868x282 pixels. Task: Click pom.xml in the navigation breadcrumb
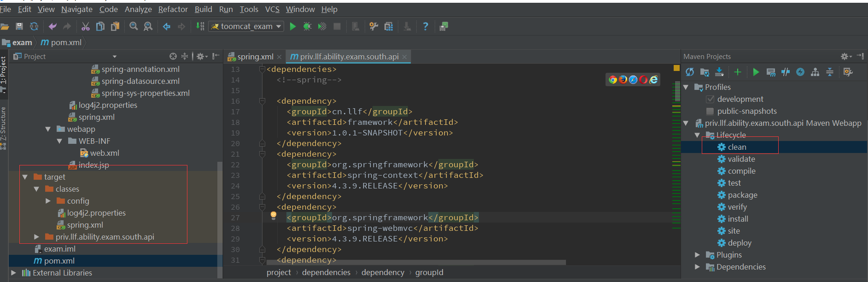[x=61, y=42]
